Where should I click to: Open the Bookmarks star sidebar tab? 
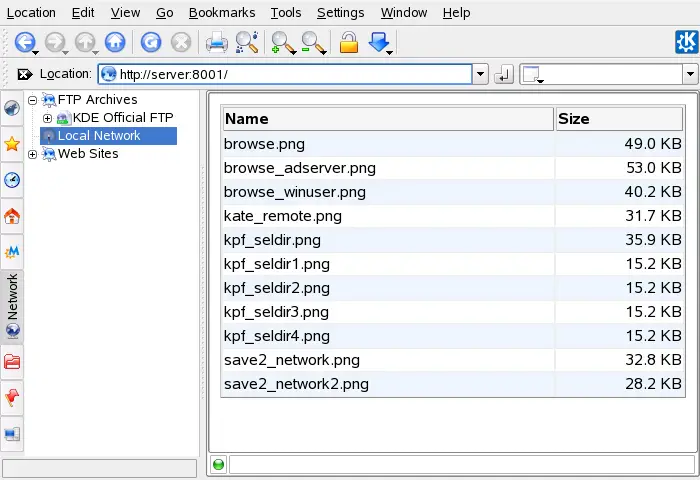click(x=12, y=144)
